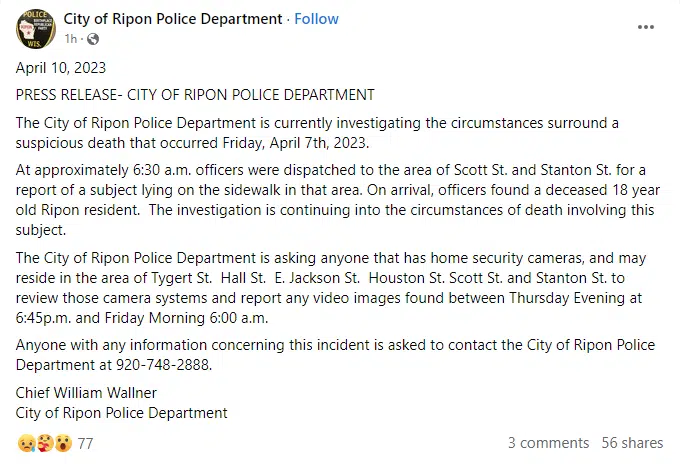Click the paragraph asking about home security cameras
The image size is (680, 464).
point(331,288)
